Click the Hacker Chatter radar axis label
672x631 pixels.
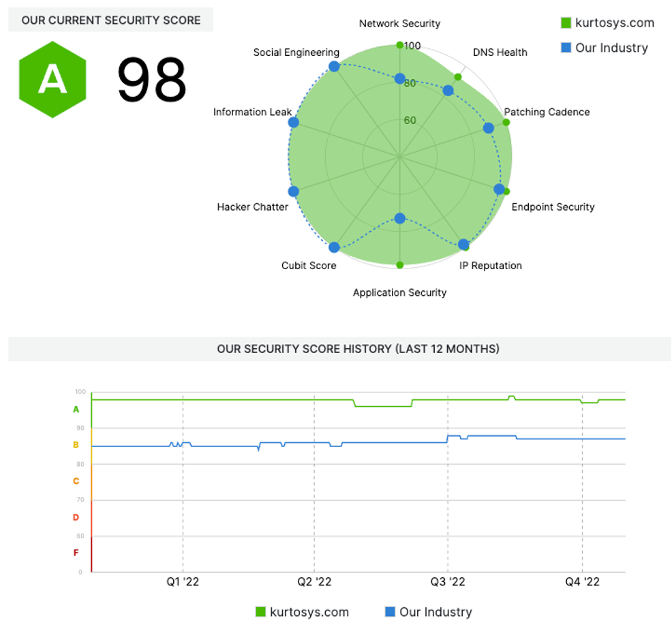click(x=252, y=207)
